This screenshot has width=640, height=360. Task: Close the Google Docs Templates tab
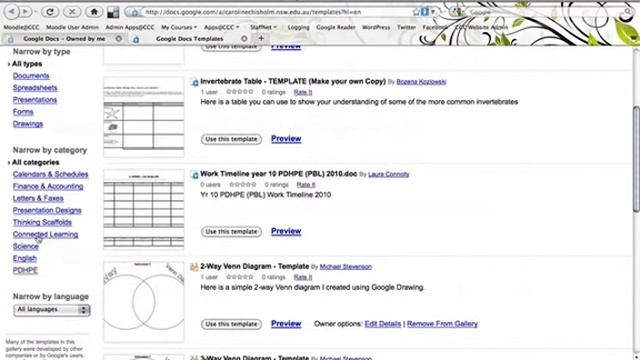(244, 38)
